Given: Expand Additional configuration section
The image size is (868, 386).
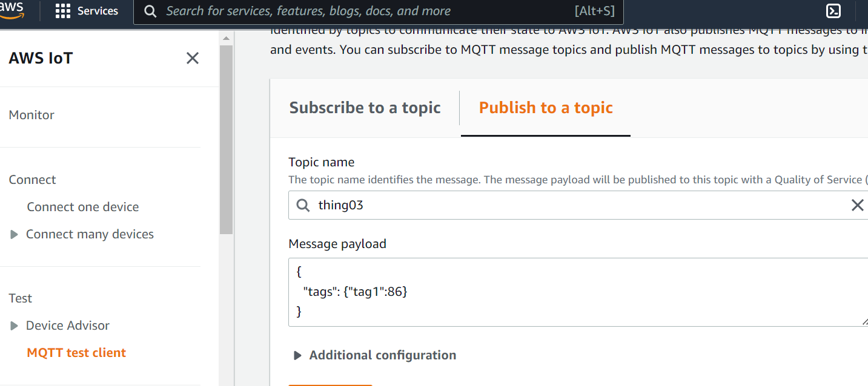Looking at the screenshot, I should tap(374, 355).
